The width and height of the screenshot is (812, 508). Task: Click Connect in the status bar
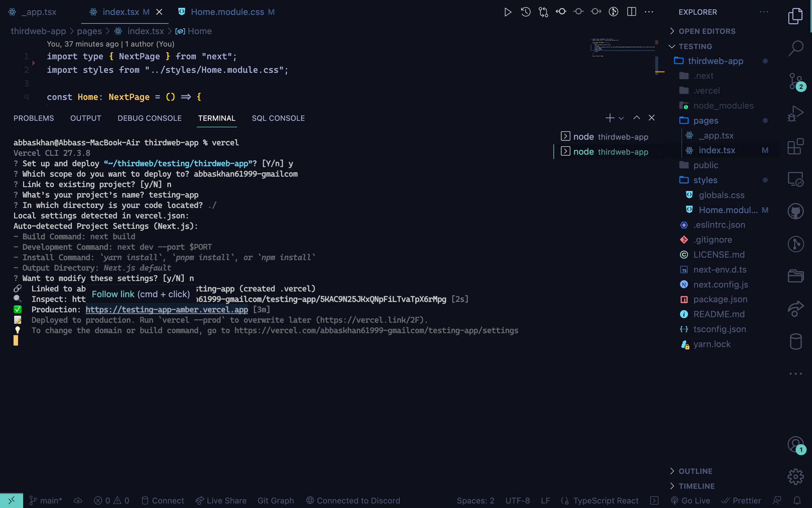162,500
